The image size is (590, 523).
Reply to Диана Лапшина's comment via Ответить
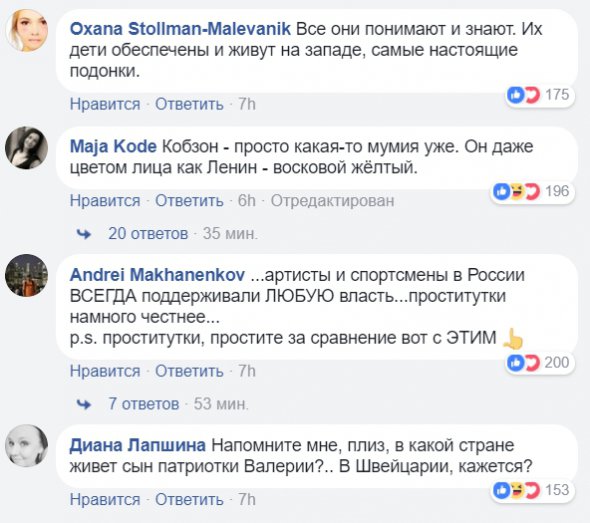pyautogui.click(x=189, y=500)
